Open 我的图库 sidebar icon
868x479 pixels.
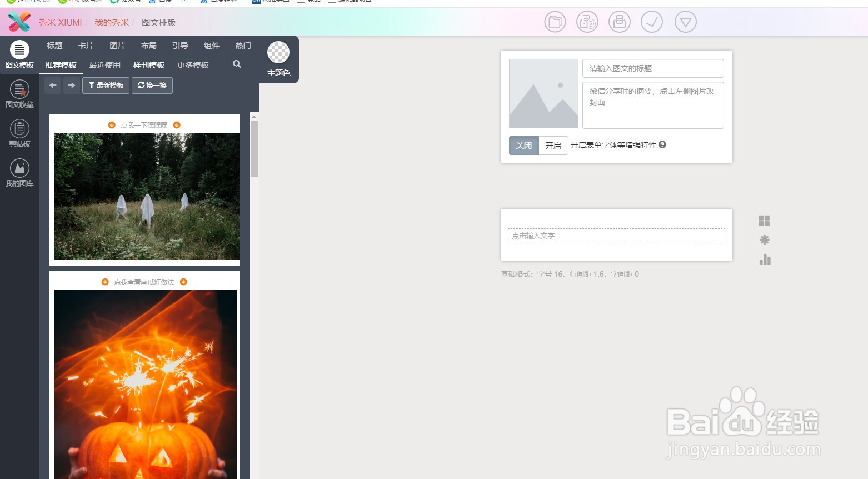19,173
